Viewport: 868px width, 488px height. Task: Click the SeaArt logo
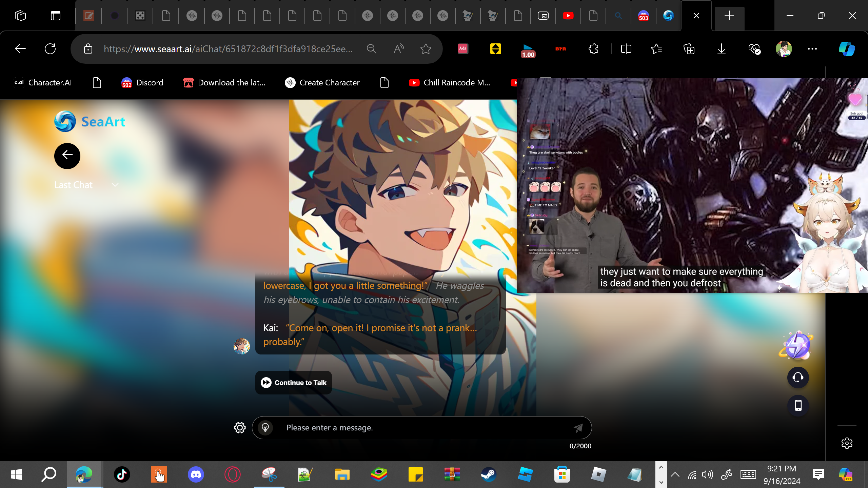(90, 121)
